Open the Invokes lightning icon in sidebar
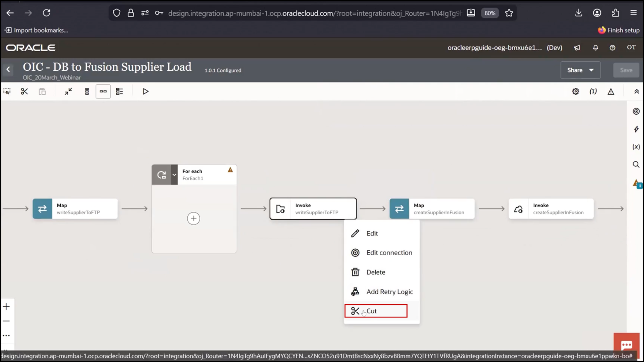The image size is (644, 362). click(x=636, y=129)
